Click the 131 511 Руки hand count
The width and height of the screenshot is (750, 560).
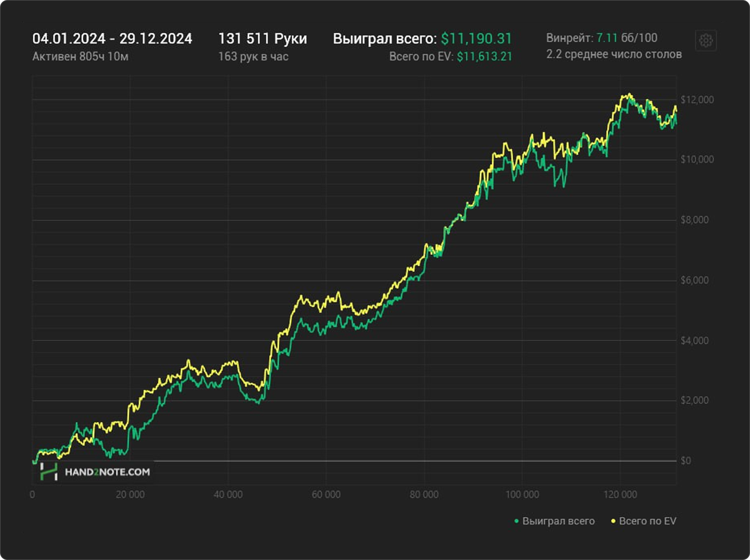[x=263, y=39]
